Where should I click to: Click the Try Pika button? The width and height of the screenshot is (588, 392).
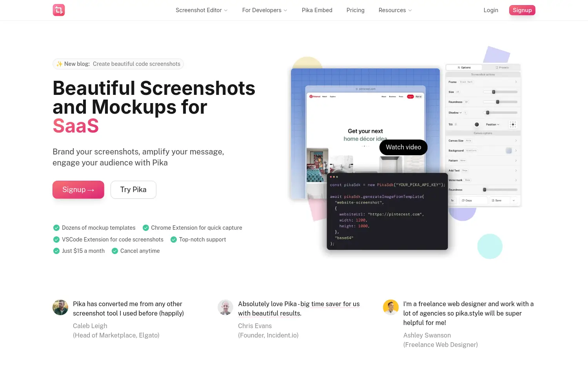(133, 190)
